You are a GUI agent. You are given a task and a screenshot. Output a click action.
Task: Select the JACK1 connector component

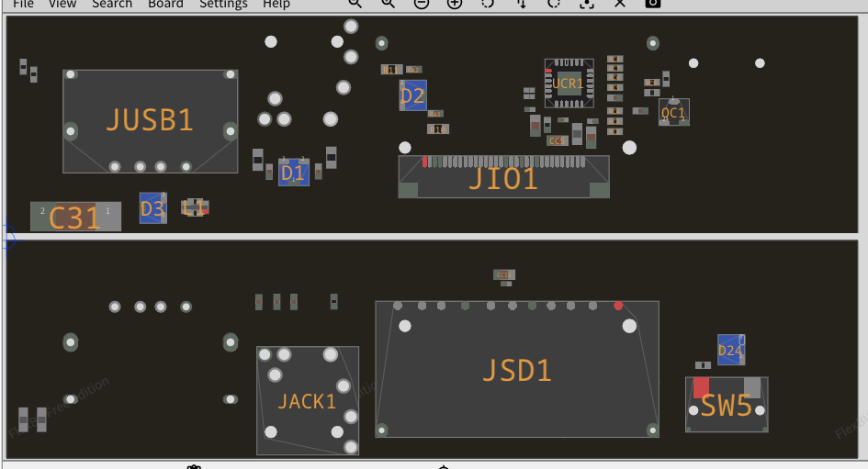(307, 401)
